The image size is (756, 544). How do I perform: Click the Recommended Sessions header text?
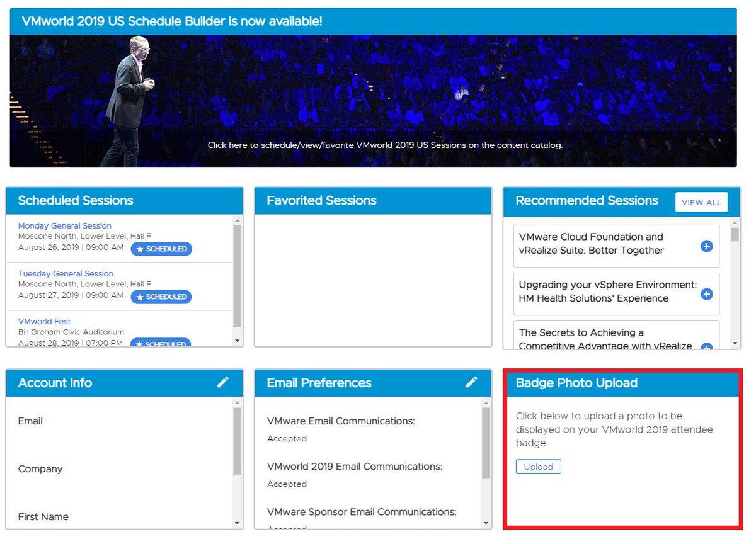587,200
